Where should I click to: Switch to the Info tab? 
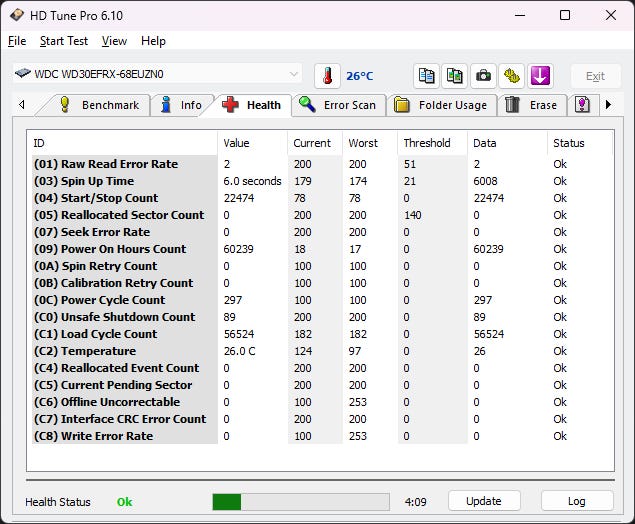[x=182, y=105]
